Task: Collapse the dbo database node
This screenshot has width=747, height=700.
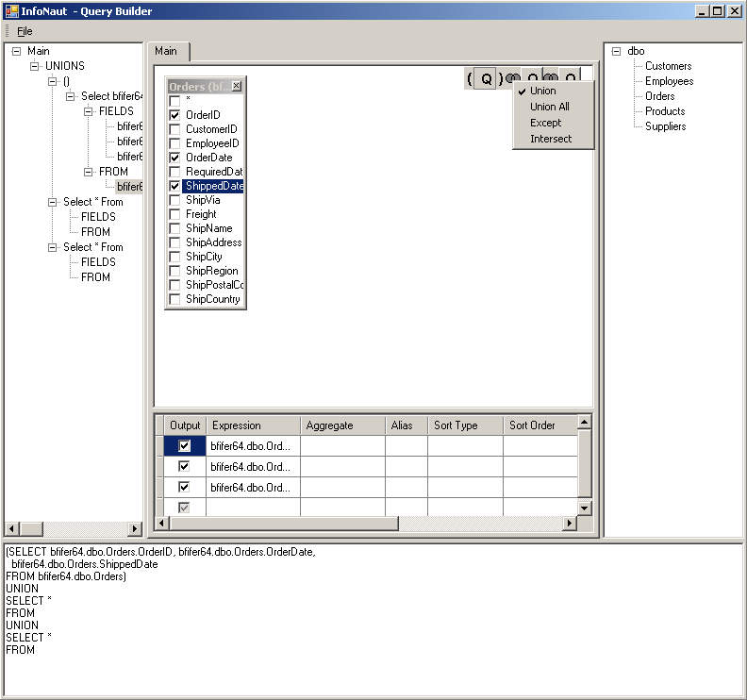Action: (x=616, y=51)
